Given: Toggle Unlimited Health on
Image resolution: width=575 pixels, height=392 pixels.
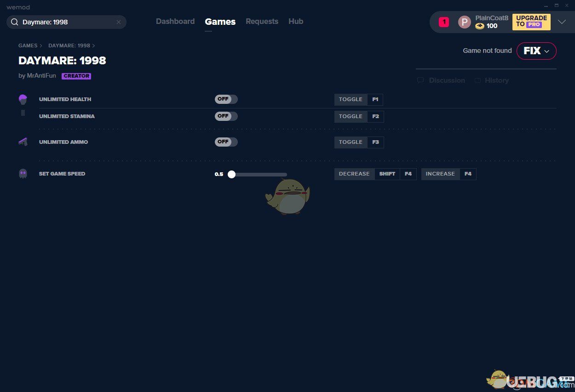Looking at the screenshot, I should click(226, 99).
